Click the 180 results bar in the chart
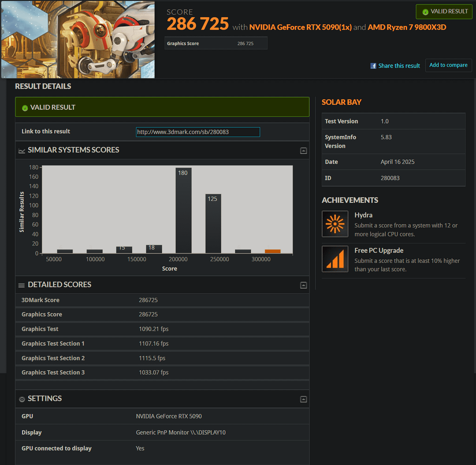 click(183, 210)
